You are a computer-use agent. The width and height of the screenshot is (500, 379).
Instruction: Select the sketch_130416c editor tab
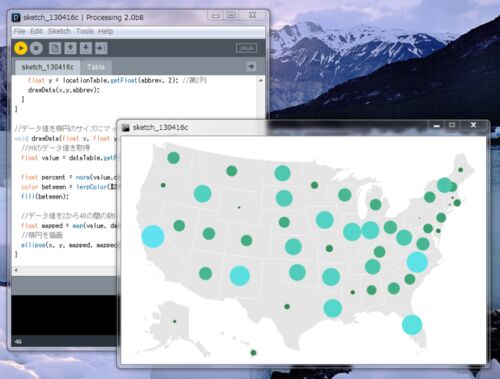(47, 67)
